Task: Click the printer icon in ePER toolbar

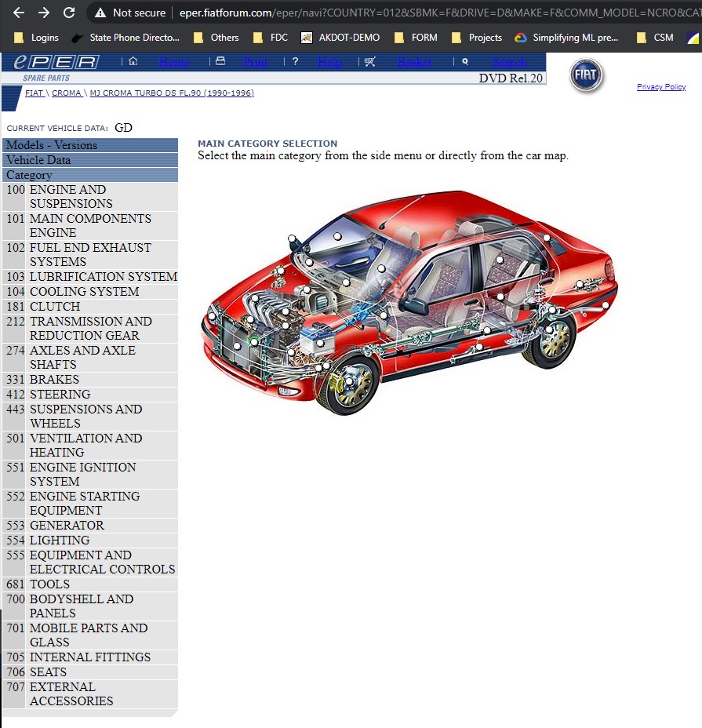Action: tap(220, 61)
